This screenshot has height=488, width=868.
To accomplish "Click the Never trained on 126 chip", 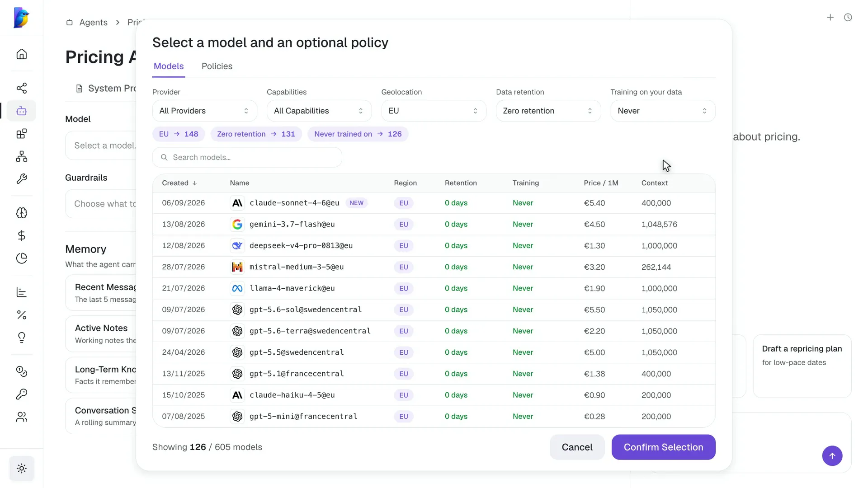I will tap(358, 134).
